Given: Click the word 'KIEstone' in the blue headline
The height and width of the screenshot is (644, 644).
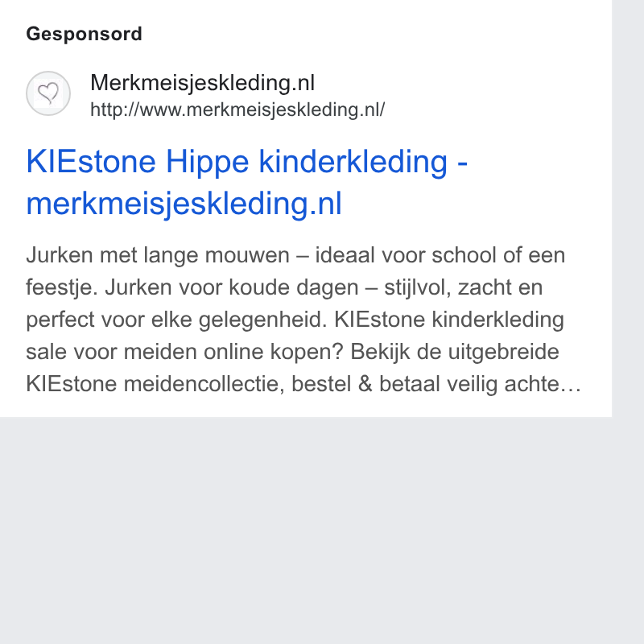Looking at the screenshot, I should click(91, 162).
